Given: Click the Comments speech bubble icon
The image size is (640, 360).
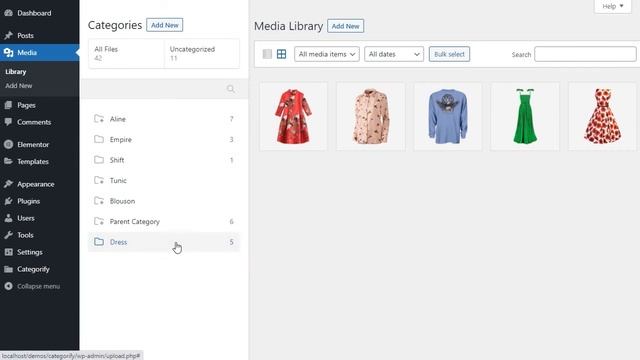Looking at the screenshot, I should [x=8, y=122].
